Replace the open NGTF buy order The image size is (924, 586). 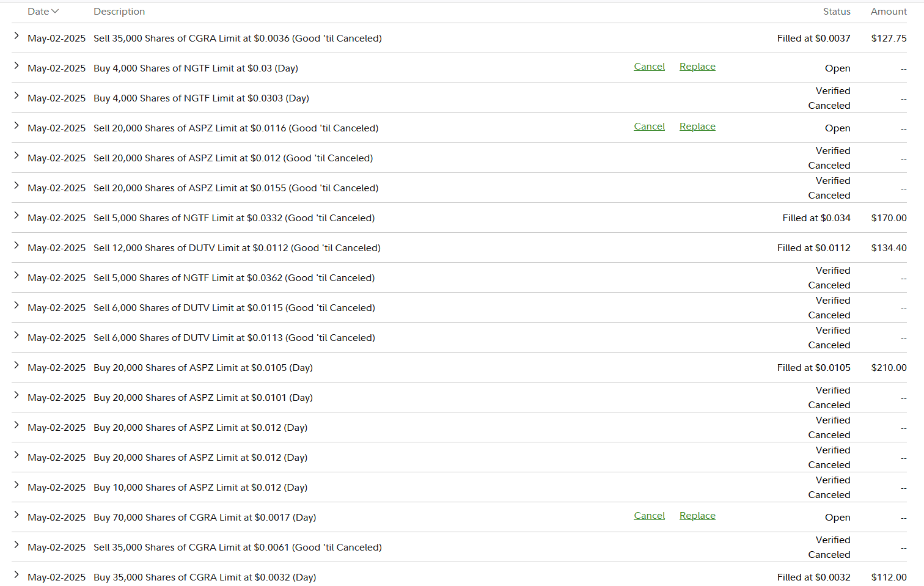697,67
